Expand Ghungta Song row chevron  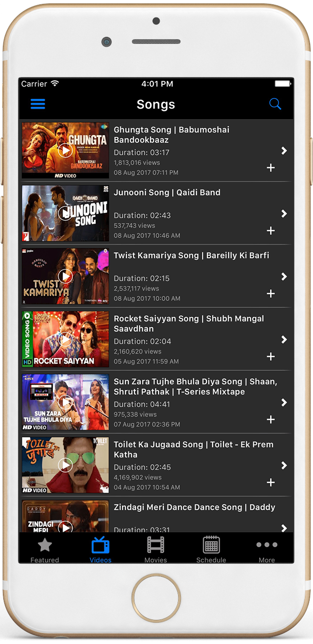point(284,151)
